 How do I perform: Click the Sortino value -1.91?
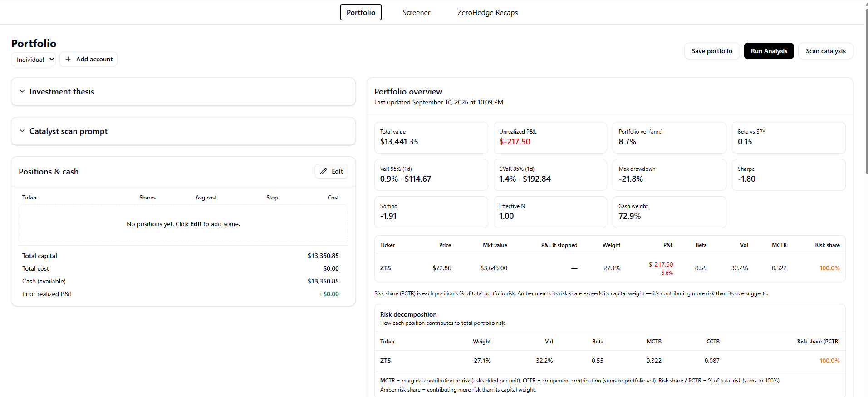tap(388, 216)
